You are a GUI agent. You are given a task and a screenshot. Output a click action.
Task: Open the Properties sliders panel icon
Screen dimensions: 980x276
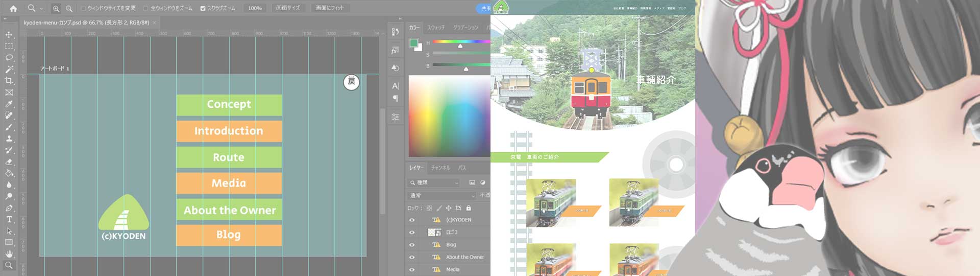[x=395, y=117]
